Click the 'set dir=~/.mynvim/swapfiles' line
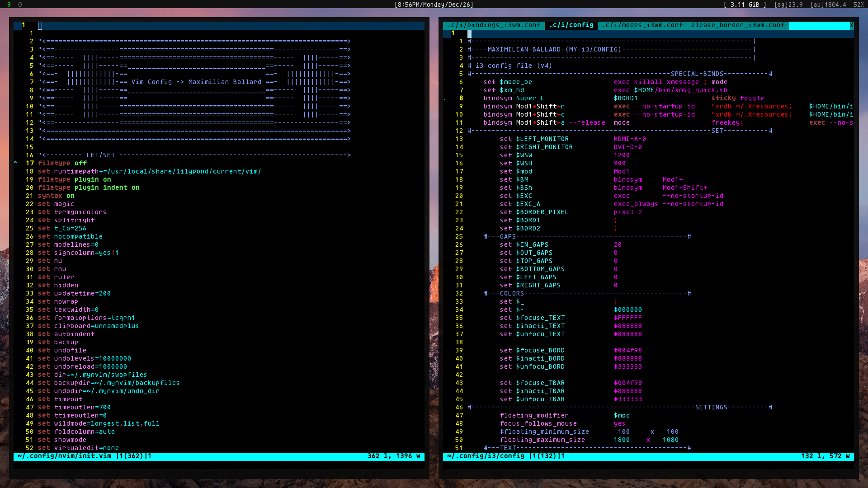 coord(93,375)
